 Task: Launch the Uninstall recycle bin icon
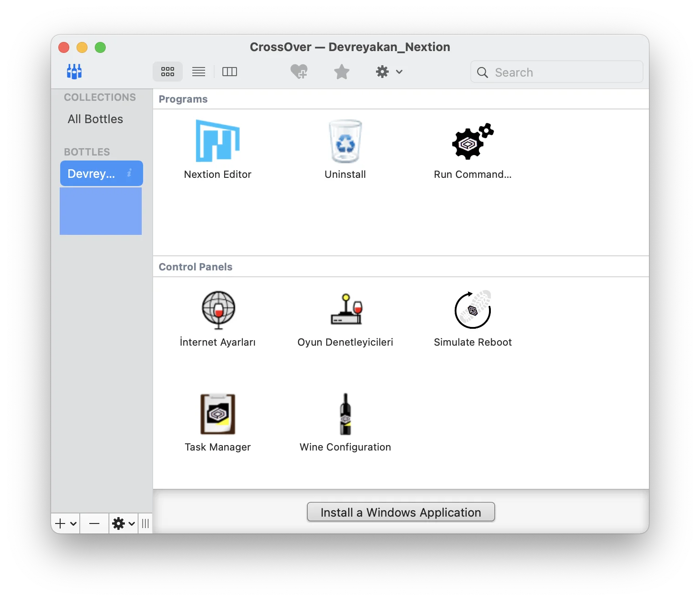click(345, 141)
